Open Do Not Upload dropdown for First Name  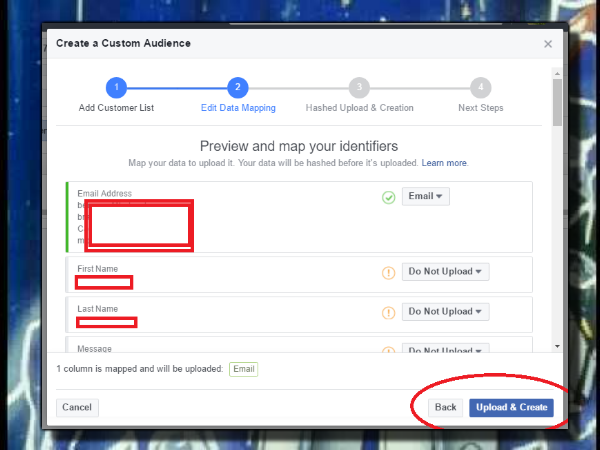coord(445,272)
